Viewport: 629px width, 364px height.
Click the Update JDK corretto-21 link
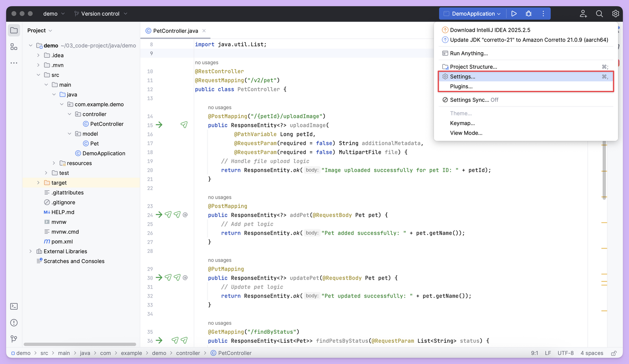tap(529, 40)
